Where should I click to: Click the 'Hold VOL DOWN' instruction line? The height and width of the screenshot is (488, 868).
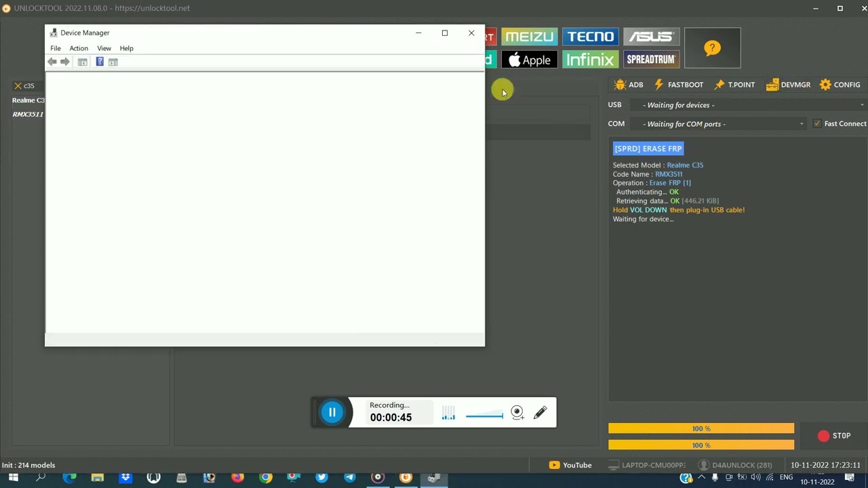coord(679,210)
